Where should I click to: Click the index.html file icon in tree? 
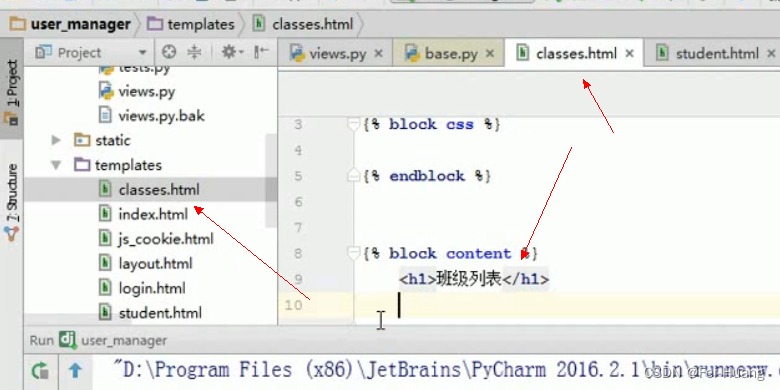(105, 214)
